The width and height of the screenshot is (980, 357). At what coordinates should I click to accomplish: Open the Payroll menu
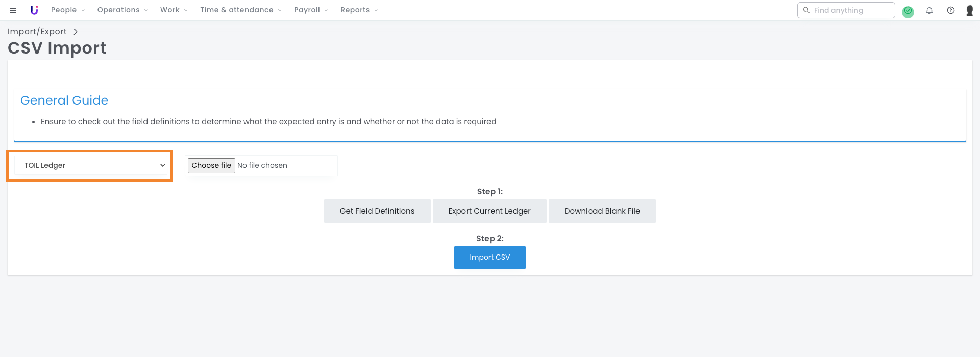(311, 10)
